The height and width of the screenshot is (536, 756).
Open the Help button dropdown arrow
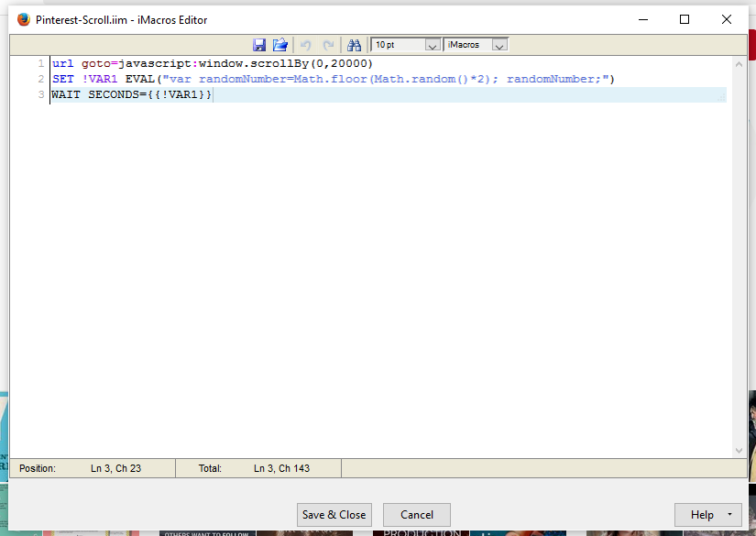pos(729,514)
